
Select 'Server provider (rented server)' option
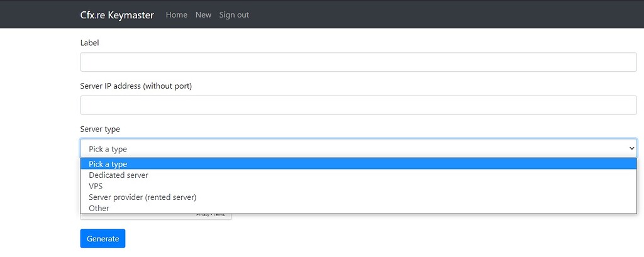click(x=143, y=197)
